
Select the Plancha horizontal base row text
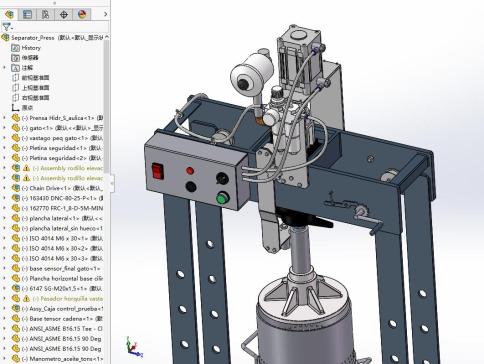click(x=62, y=278)
